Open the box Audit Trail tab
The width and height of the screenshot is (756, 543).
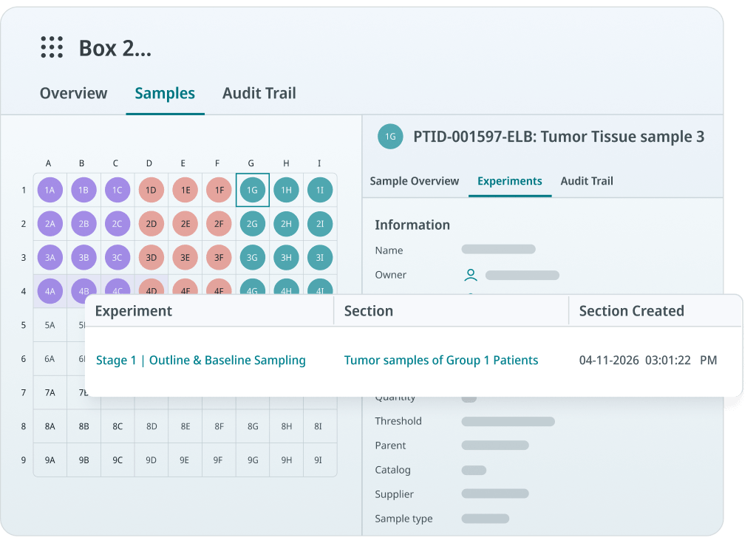pos(259,93)
